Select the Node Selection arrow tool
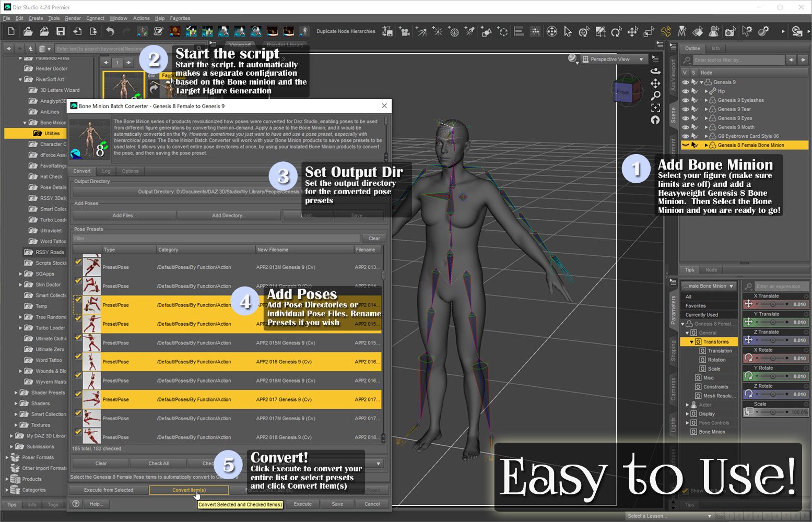This screenshot has height=522, width=812. pyautogui.click(x=568, y=32)
